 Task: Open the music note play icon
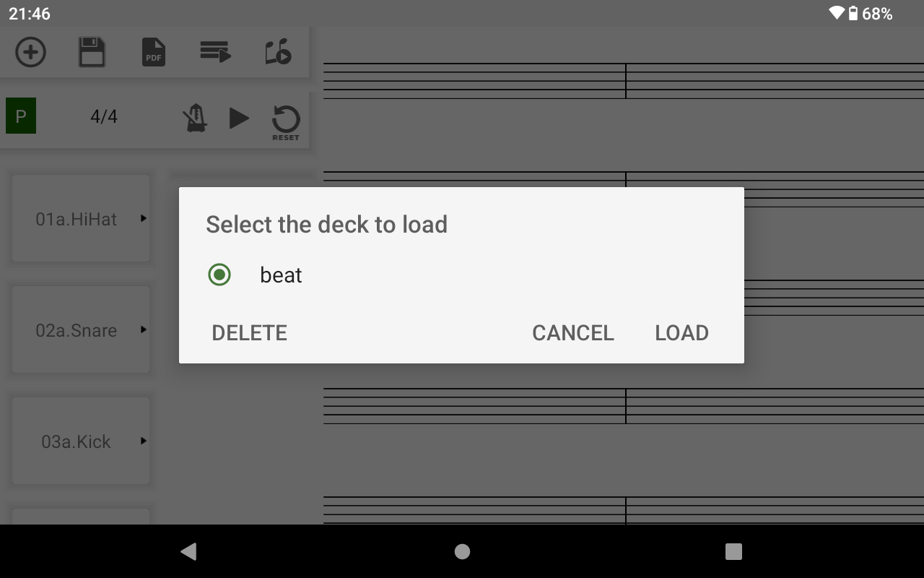click(x=278, y=52)
